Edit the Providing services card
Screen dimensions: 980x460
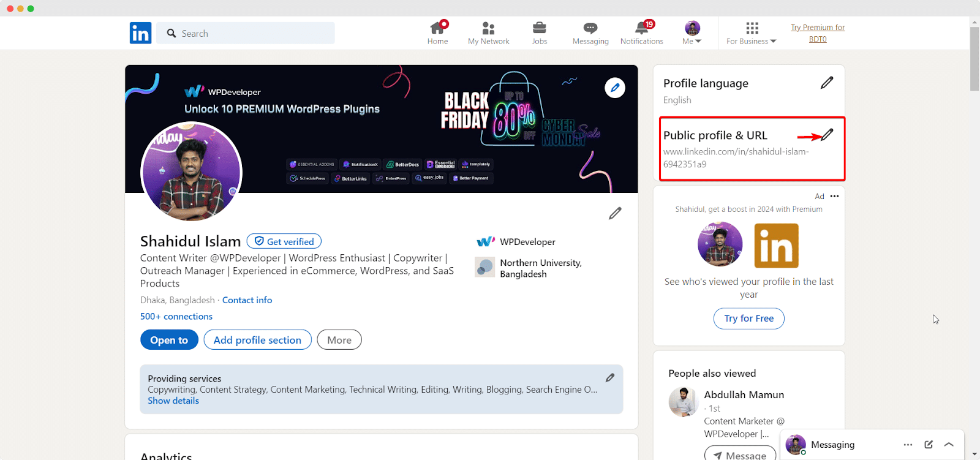pos(610,378)
